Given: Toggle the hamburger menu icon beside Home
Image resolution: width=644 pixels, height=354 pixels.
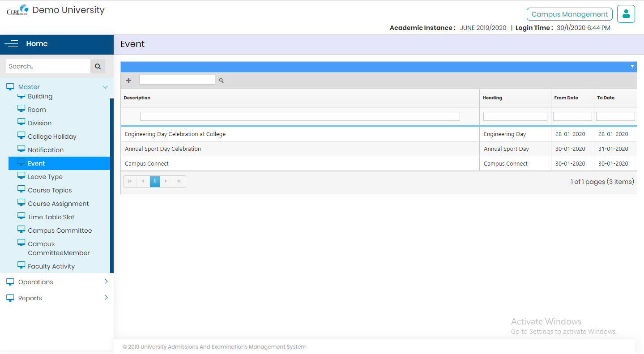Looking at the screenshot, I should coord(12,44).
